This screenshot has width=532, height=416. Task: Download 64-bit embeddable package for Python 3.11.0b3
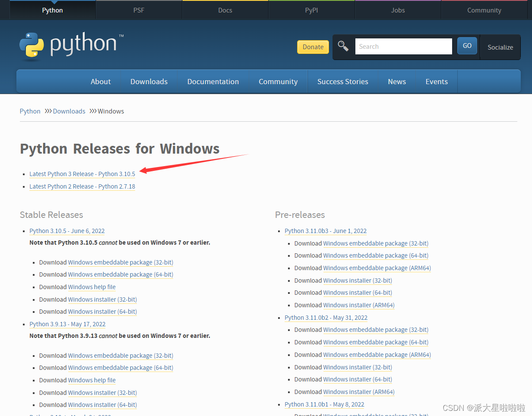click(376, 255)
